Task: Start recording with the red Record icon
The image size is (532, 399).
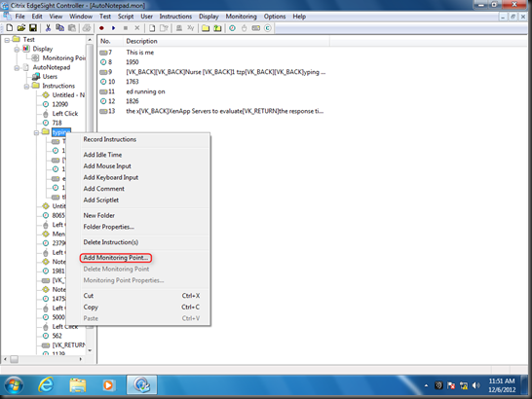Action: click(101, 28)
